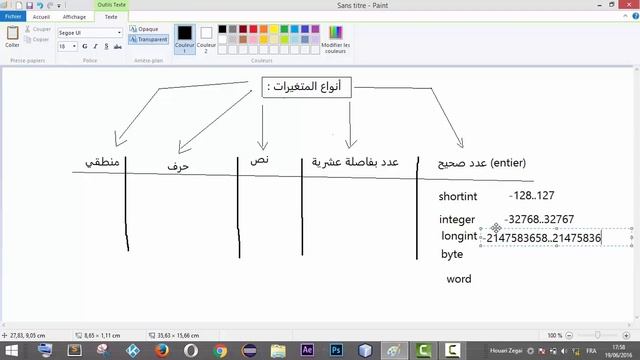Click the Outils Texte contextual tab header
Screen dimensions: 640x360
point(111,5)
